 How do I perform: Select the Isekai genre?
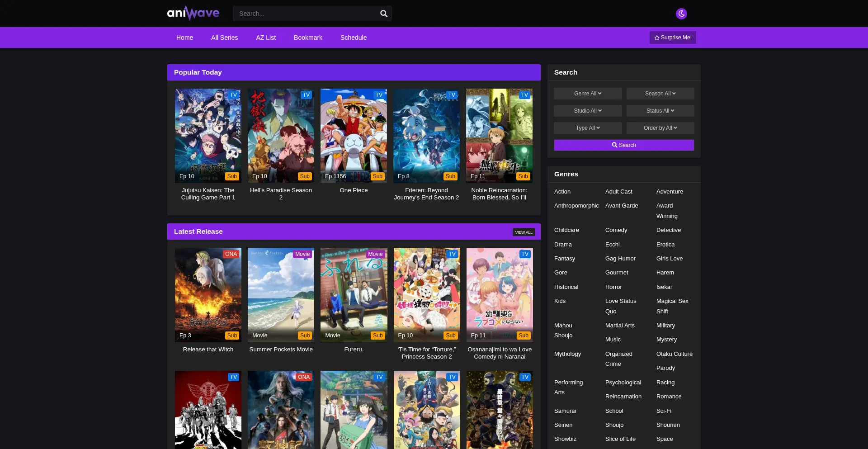[x=664, y=287]
